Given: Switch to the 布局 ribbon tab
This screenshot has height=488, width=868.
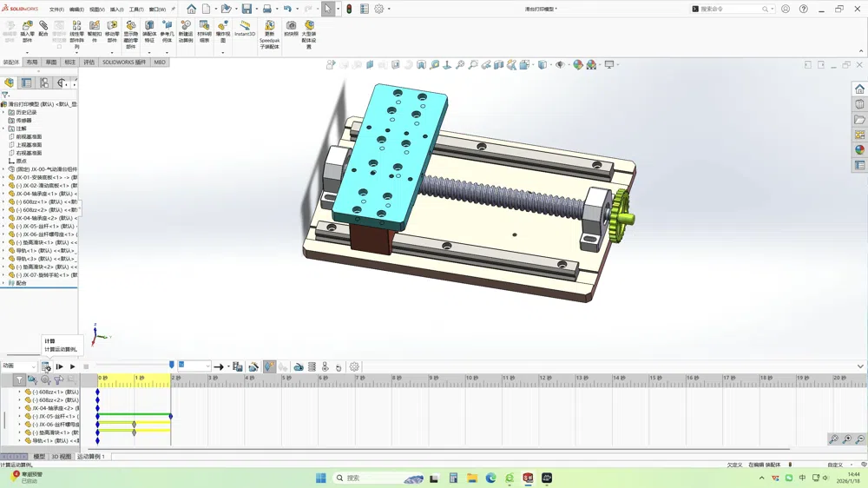Looking at the screenshot, I should (x=32, y=62).
